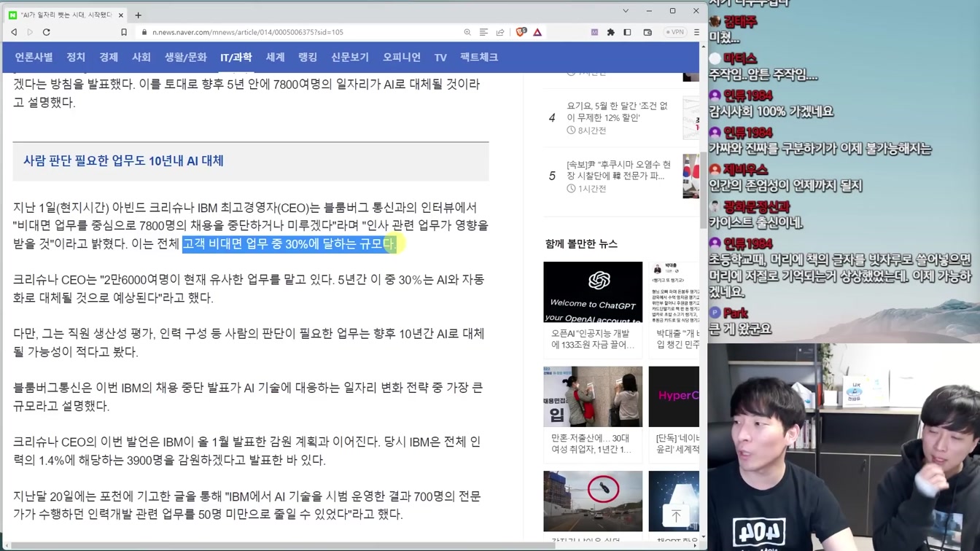Open the 세계 news section

[275, 57]
